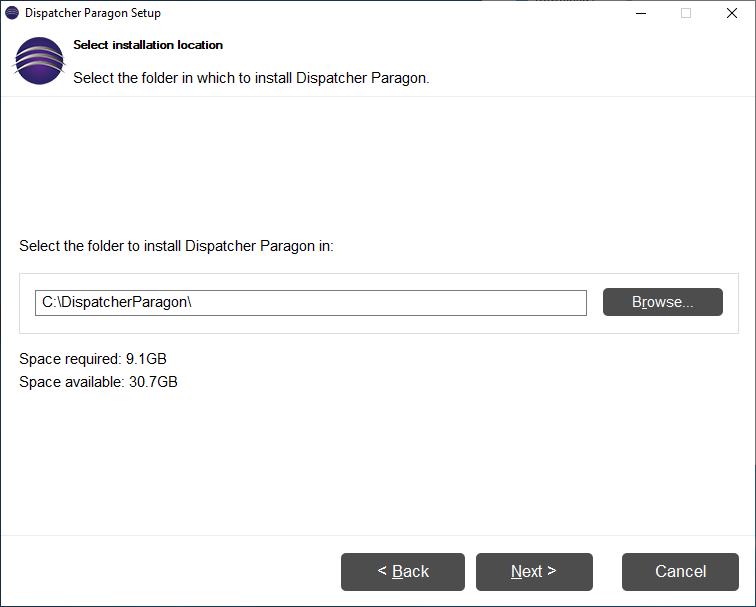The width and height of the screenshot is (756, 607).
Task: Click the "Select the folder to install" label
Action: click(x=176, y=246)
